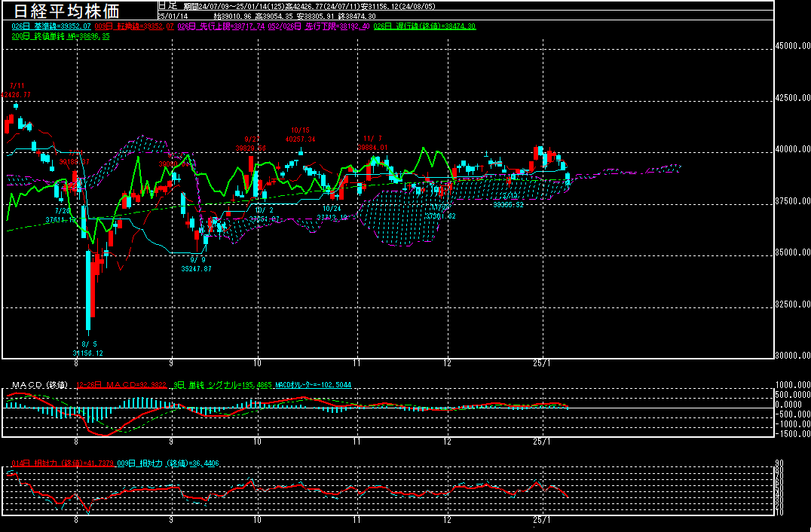Click the 10/2 trough annotation on chart
Viewport: 811px width, 532px height.
(x=265, y=215)
